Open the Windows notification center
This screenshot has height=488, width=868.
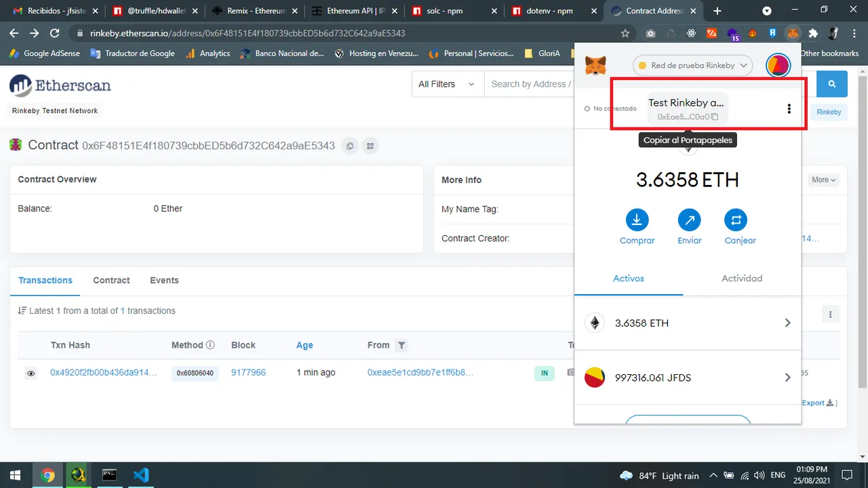point(848,475)
